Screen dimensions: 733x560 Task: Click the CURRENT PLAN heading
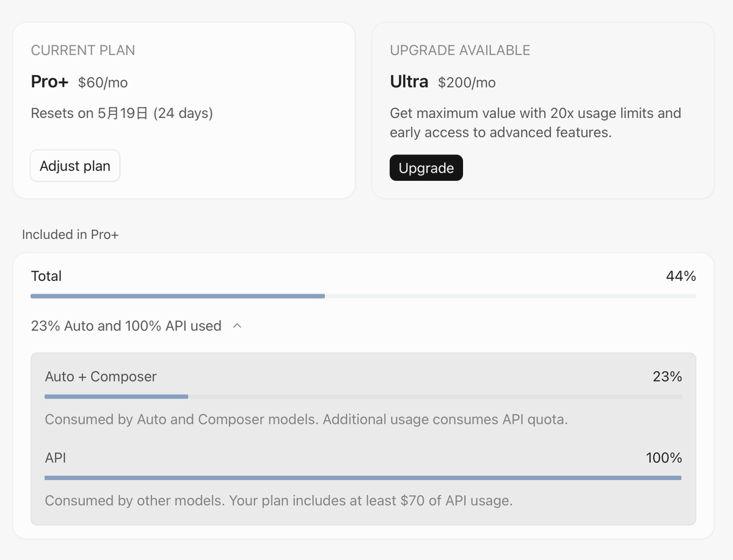pyautogui.click(x=83, y=50)
